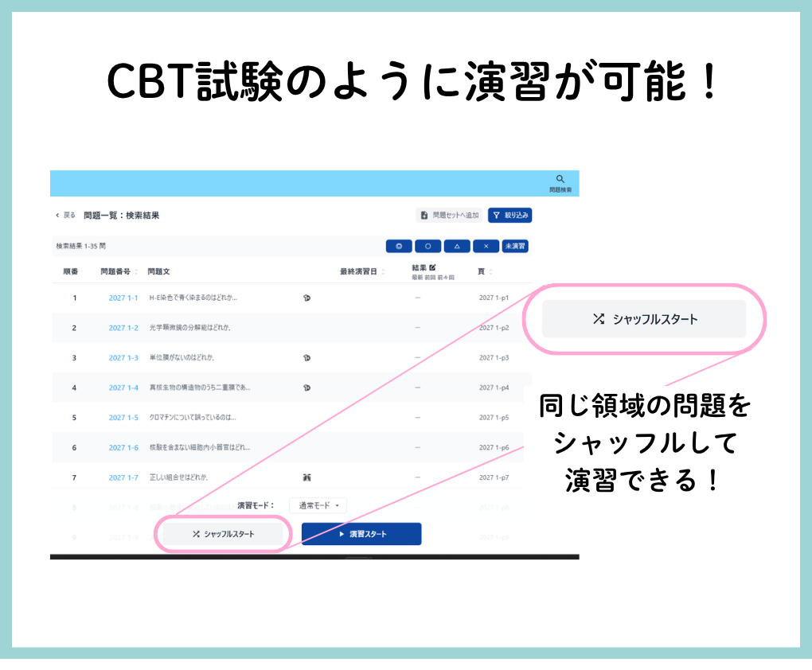The image size is (812, 670).
Task: Click the blue 演習スタート button
Action: [x=361, y=534]
